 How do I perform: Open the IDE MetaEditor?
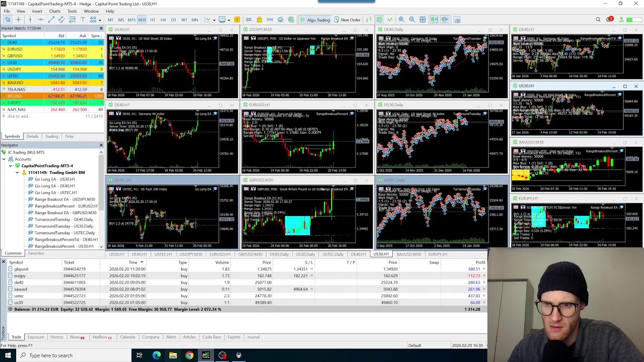(249, 20)
